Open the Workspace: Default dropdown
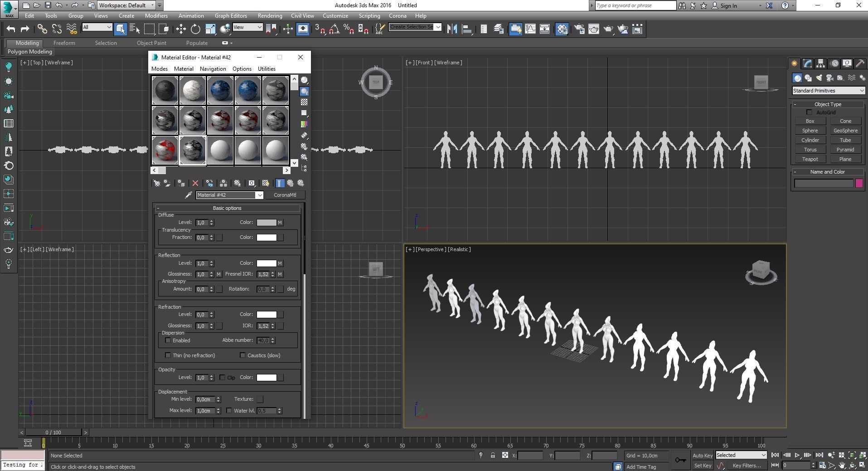The image size is (868, 471). pos(126,5)
